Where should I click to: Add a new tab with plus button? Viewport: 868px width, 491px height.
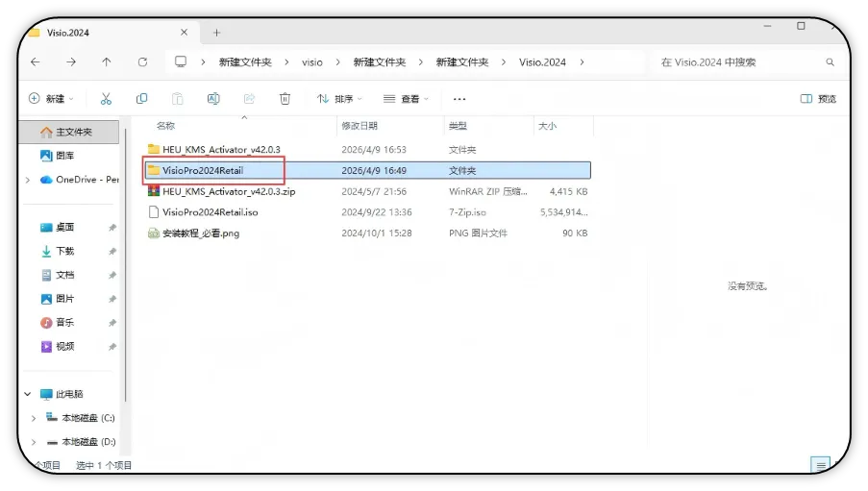[216, 33]
